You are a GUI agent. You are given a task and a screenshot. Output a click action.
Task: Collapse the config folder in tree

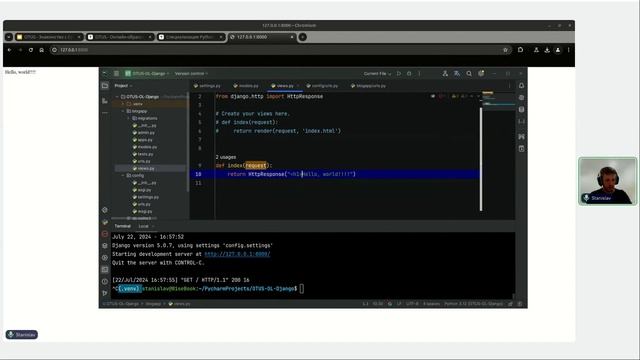123,176
